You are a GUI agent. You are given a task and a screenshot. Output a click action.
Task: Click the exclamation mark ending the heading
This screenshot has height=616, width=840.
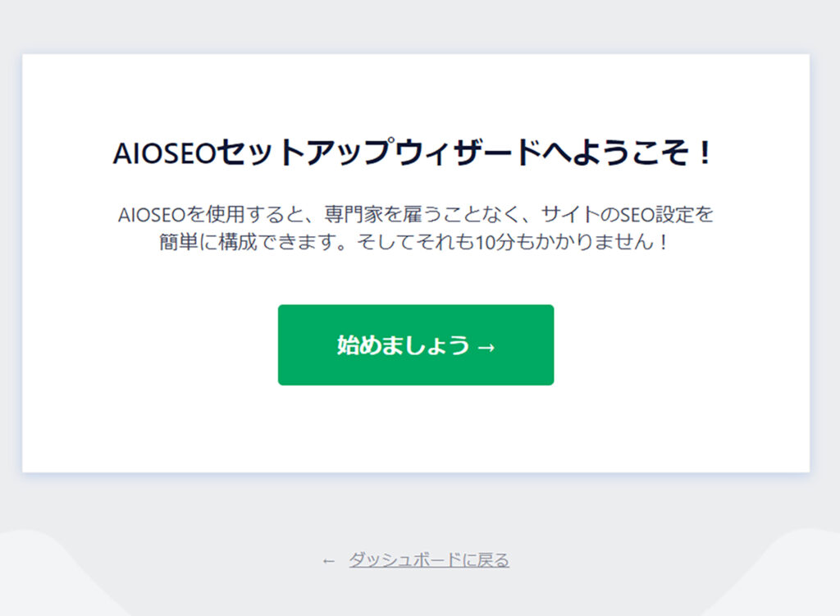(x=705, y=153)
